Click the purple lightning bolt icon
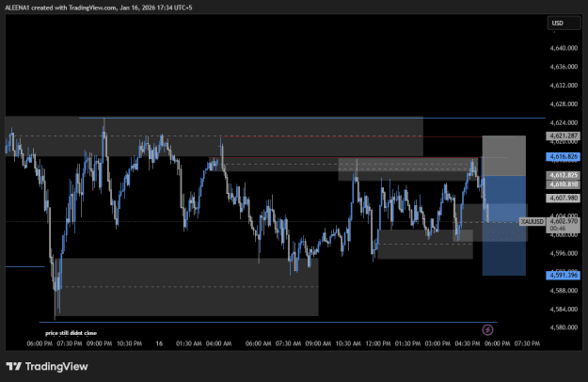Viewport: 588px width, 382px height. click(487, 330)
